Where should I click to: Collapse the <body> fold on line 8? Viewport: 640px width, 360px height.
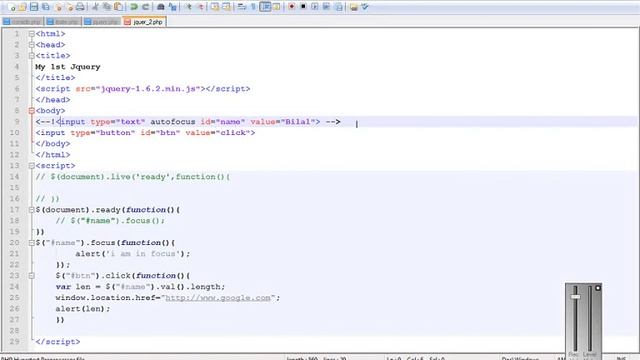pos(31,111)
